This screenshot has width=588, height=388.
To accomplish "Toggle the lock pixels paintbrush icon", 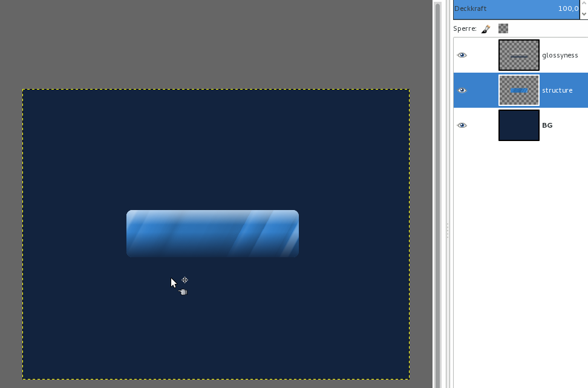I will click(x=486, y=29).
